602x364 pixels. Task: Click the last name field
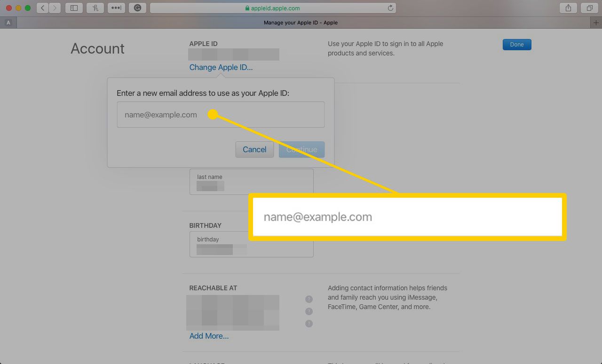[x=251, y=182]
